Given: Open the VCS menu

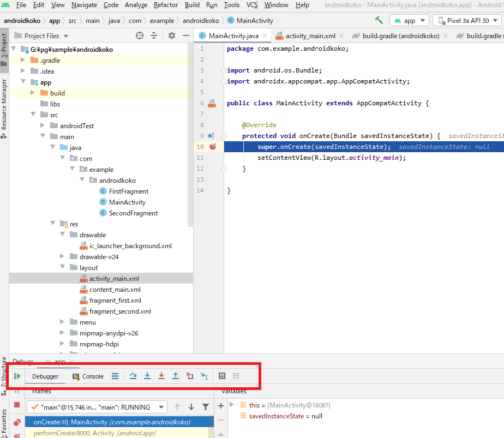Looking at the screenshot, I should (x=252, y=5).
